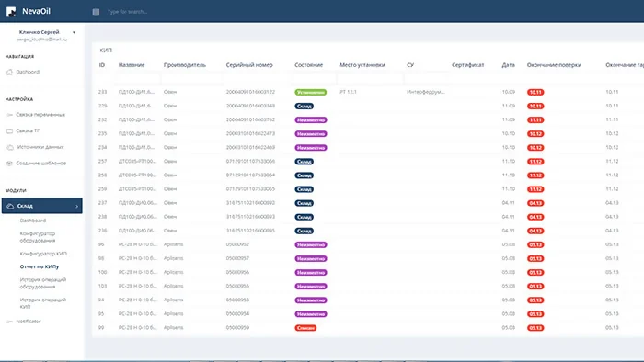Click the home icon beside Dashbord
Viewport: 644px width, 362px height.
pyautogui.click(x=9, y=73)
